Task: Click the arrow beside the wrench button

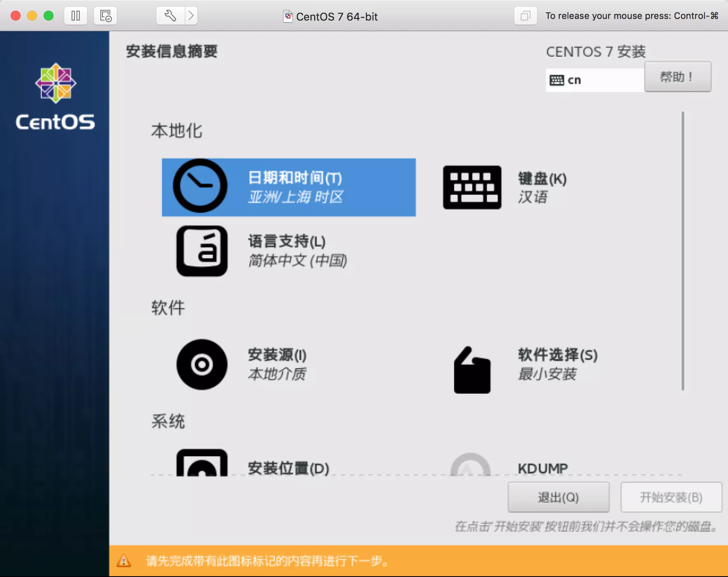Action: (x=191, y=16)
